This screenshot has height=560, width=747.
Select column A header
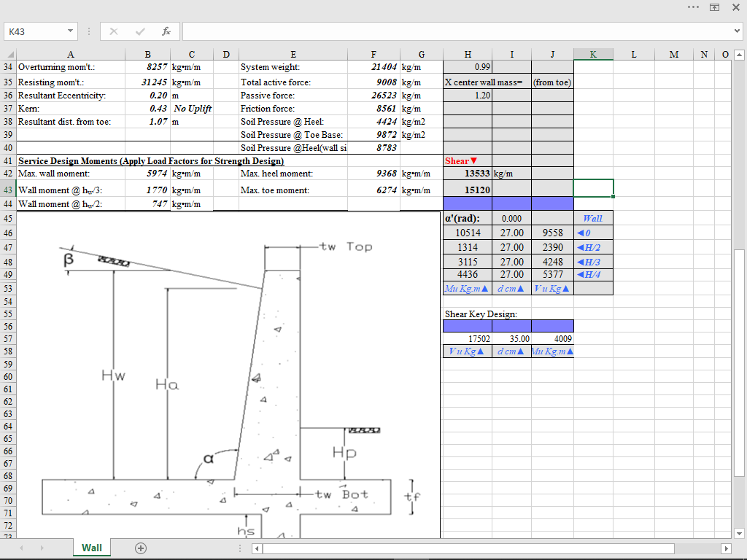[x=71, y=54]
